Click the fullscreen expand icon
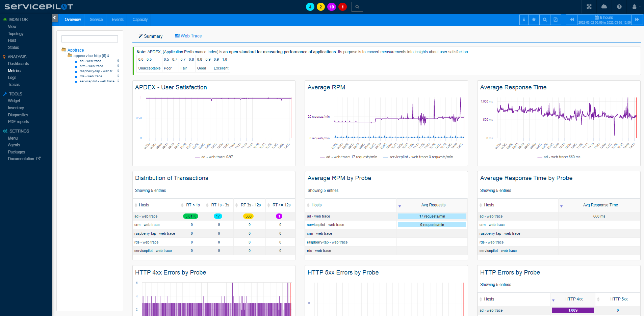This screenshot has width=644, height=316. click(x=589, y=7)
